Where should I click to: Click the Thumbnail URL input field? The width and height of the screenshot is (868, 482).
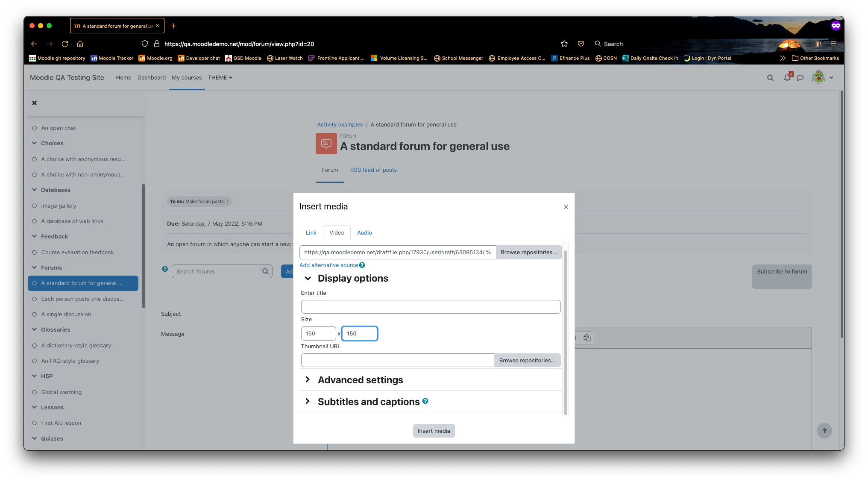397,361
